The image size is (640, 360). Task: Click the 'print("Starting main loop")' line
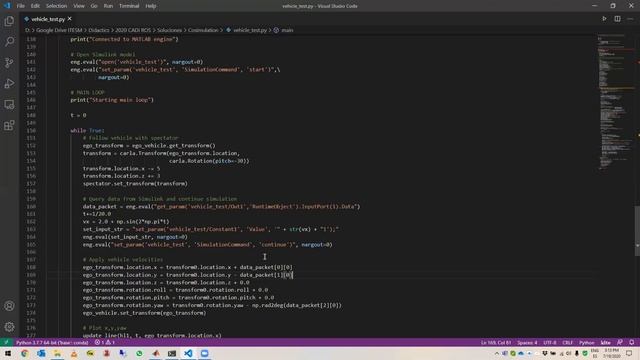pos(112,100)
